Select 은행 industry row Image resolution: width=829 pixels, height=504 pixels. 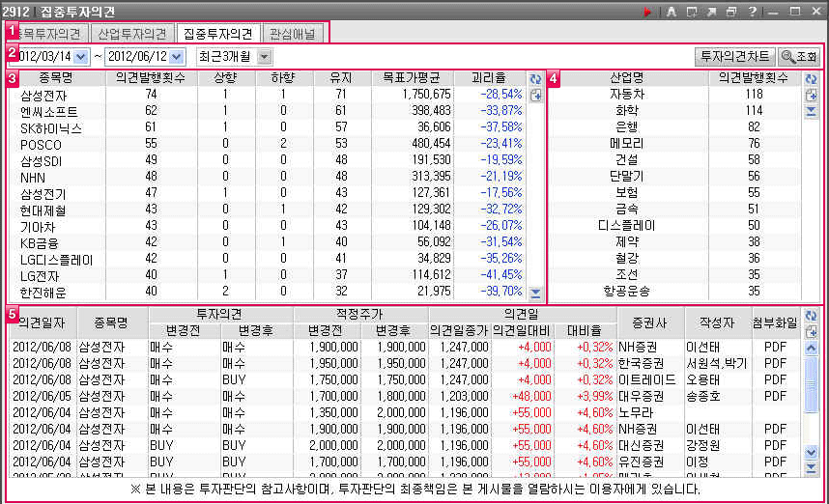[x=674, y=127]
